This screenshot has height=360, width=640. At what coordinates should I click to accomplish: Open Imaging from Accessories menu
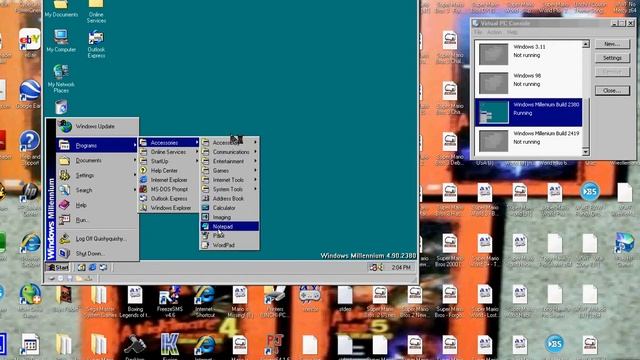click(229, 217)
